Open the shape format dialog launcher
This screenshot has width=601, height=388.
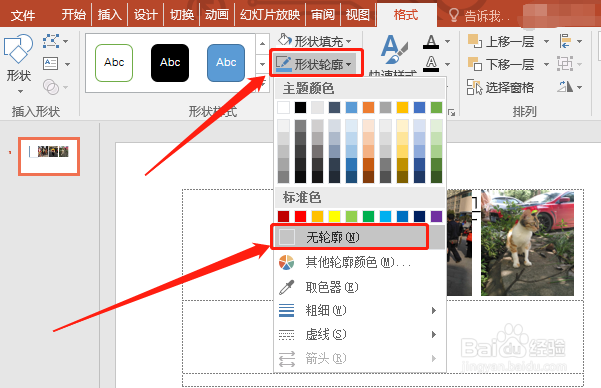(452, 112)
